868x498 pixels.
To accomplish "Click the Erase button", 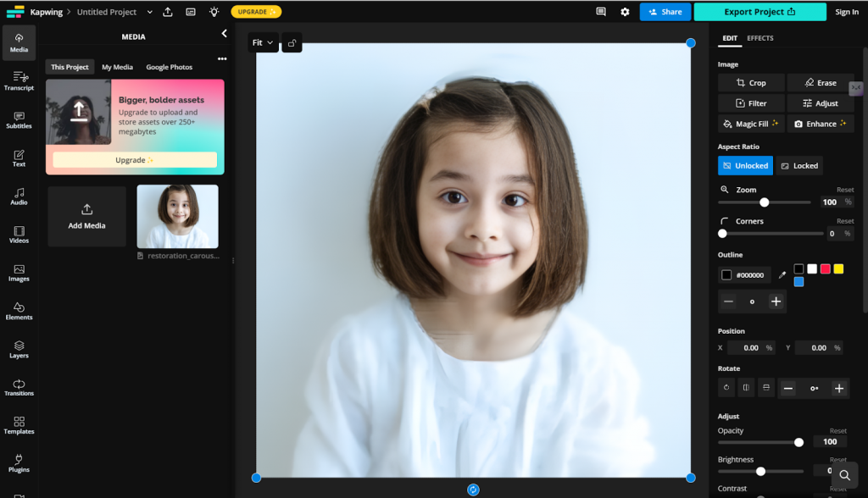I will 821,82.
